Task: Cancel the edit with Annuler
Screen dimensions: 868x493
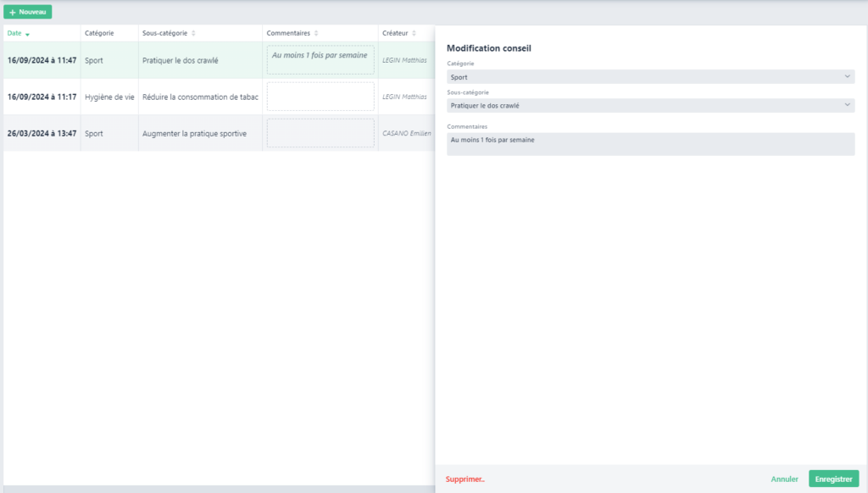Action: 784,479
